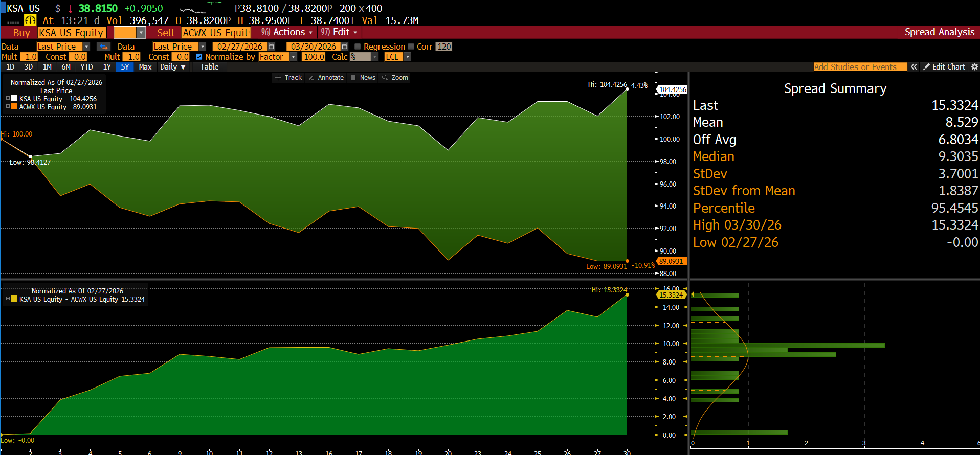980x455 pixels.
Task: Click the intraday sparkline mini chart
Action: (x=200, y=8)
